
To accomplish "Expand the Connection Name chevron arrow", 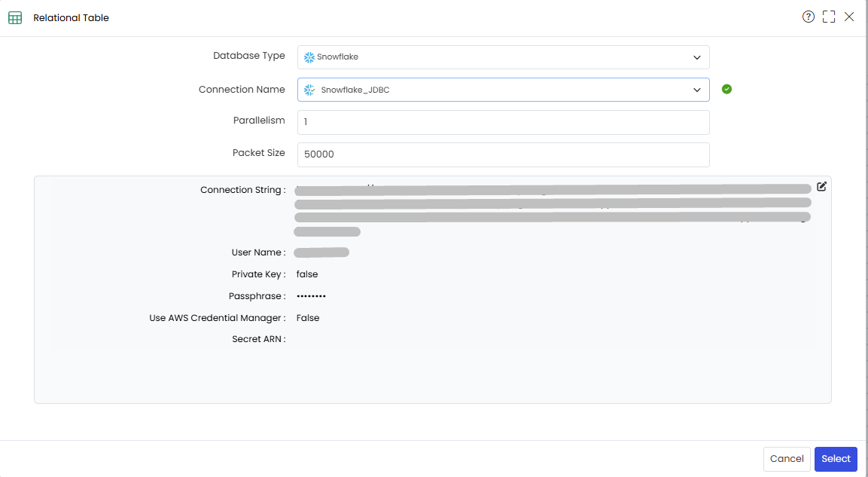I will 697,90.
